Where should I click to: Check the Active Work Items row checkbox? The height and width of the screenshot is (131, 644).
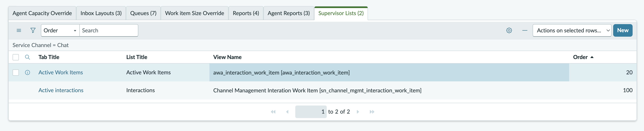pos(16,72)
